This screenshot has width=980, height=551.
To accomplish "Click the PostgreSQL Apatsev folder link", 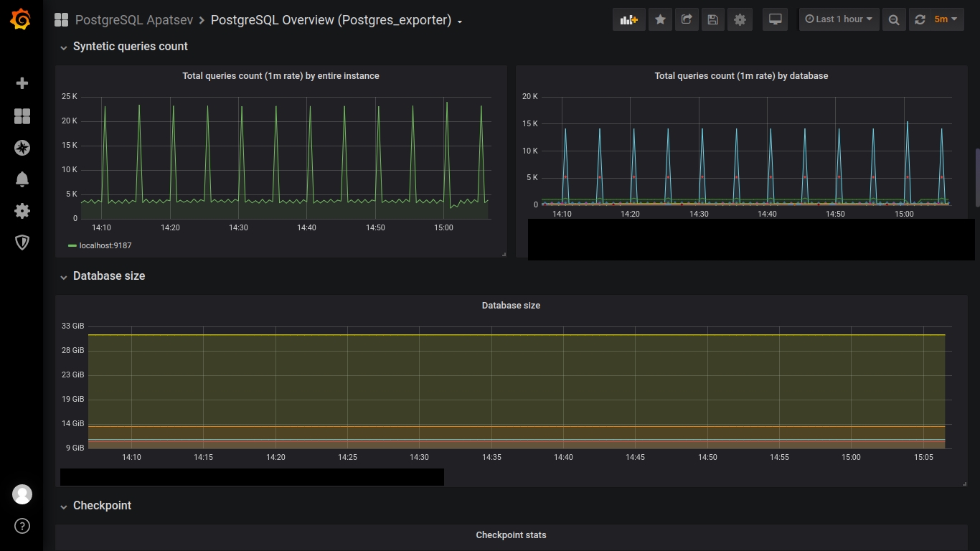I will 133,20.
